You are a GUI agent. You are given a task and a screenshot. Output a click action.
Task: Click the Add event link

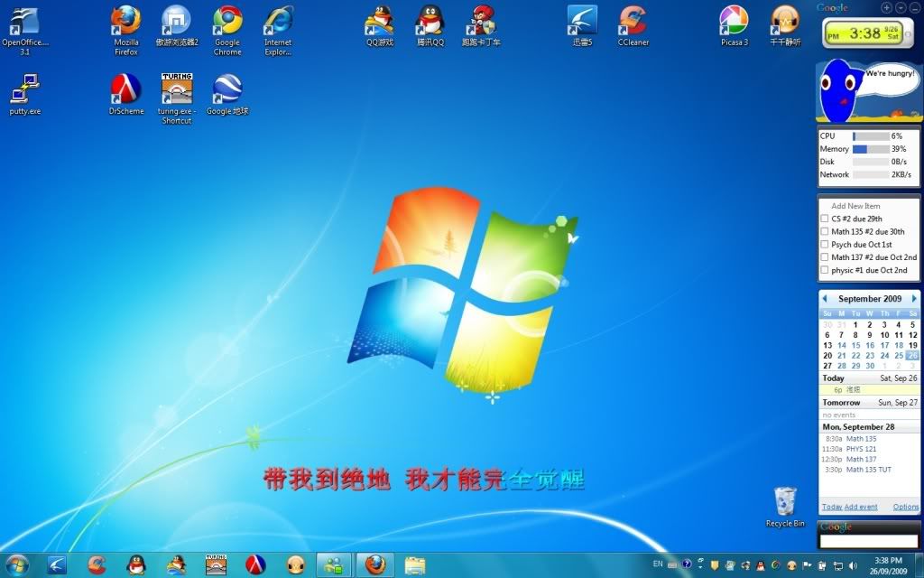pyautogui.click(x=861, y=507)
